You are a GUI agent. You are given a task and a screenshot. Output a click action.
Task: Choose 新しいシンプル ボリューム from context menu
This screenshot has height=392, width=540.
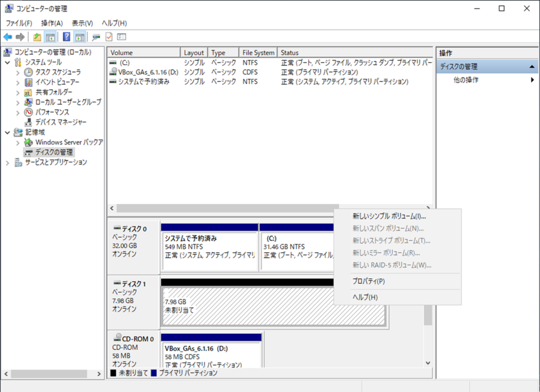(x=389, y=216)
